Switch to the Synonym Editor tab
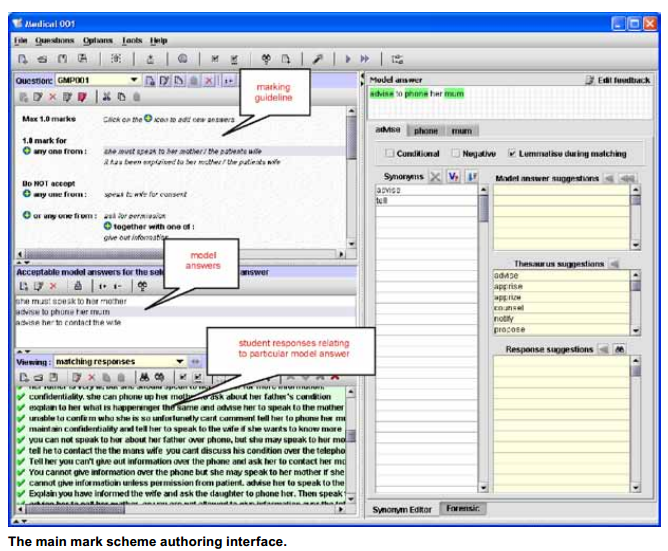 402,510
